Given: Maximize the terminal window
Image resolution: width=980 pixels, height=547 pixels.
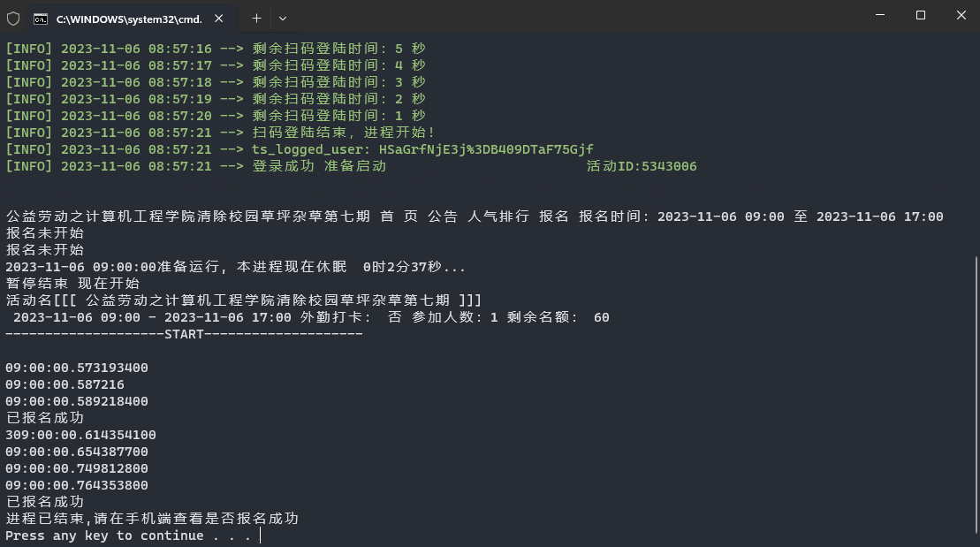Looking at the screenshot, I should [x=921, y=15].
